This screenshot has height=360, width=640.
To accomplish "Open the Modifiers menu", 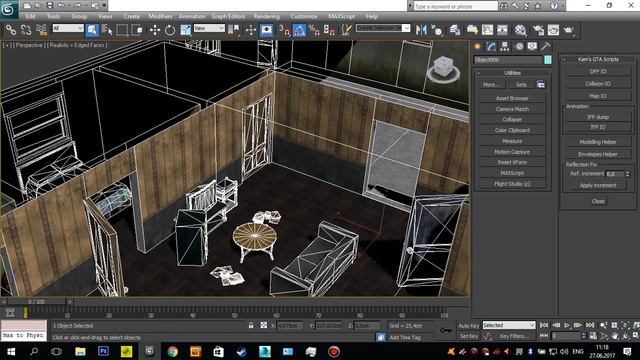I will tap(160, 16).
